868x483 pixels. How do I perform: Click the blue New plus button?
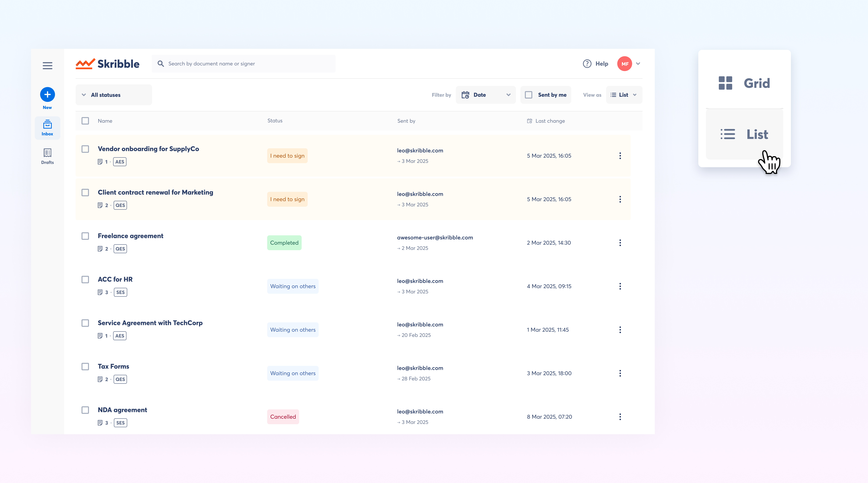click(48, 95)
